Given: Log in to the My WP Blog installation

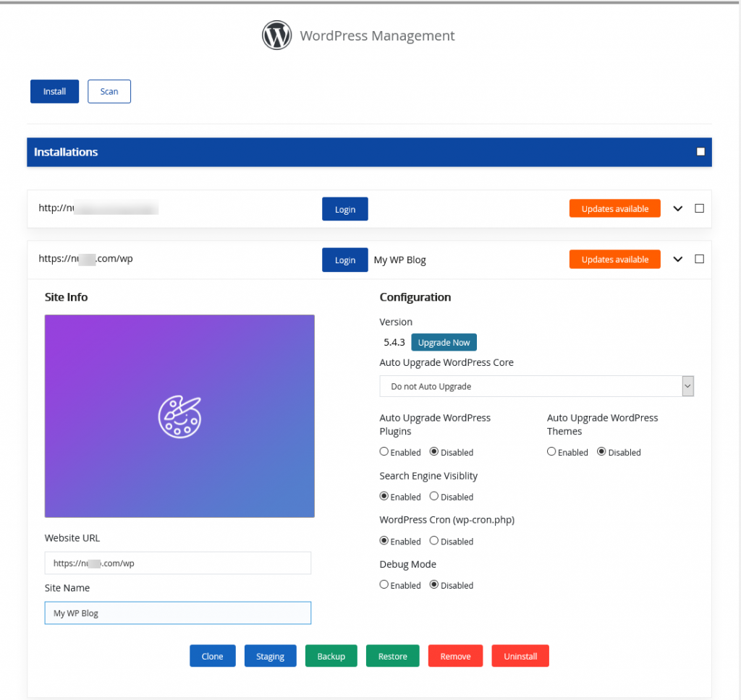Looking at the screenshot, I should (x=345, y=260).
